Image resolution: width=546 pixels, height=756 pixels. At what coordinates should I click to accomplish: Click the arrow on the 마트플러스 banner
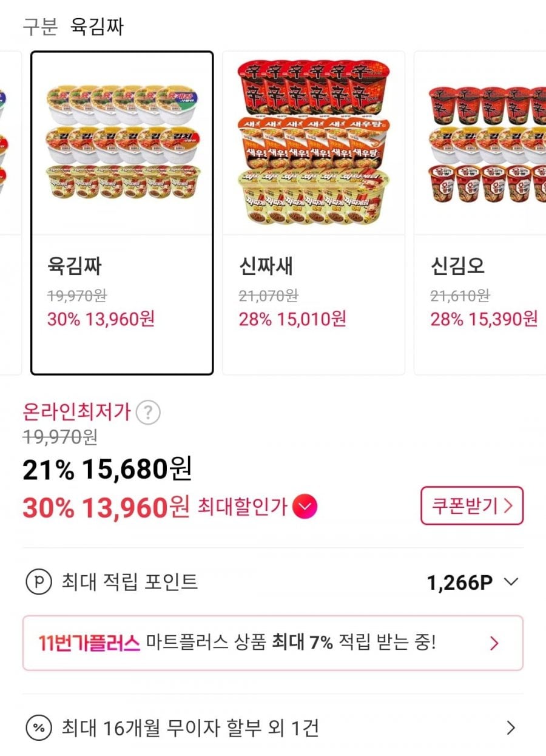click(494, 643)
